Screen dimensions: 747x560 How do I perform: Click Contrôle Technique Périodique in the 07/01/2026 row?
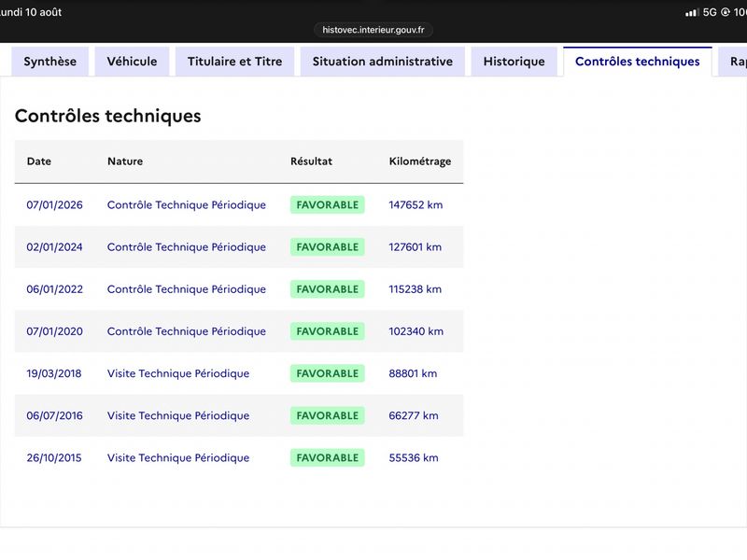[186, 204]
